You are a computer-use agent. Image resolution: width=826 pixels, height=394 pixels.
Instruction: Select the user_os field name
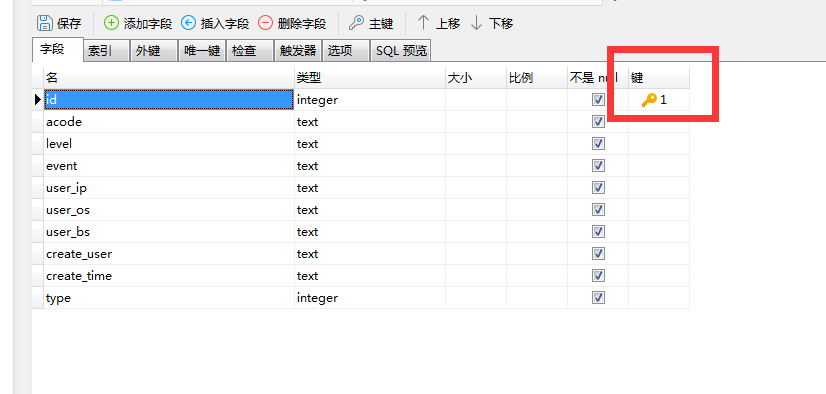(169, 210)
